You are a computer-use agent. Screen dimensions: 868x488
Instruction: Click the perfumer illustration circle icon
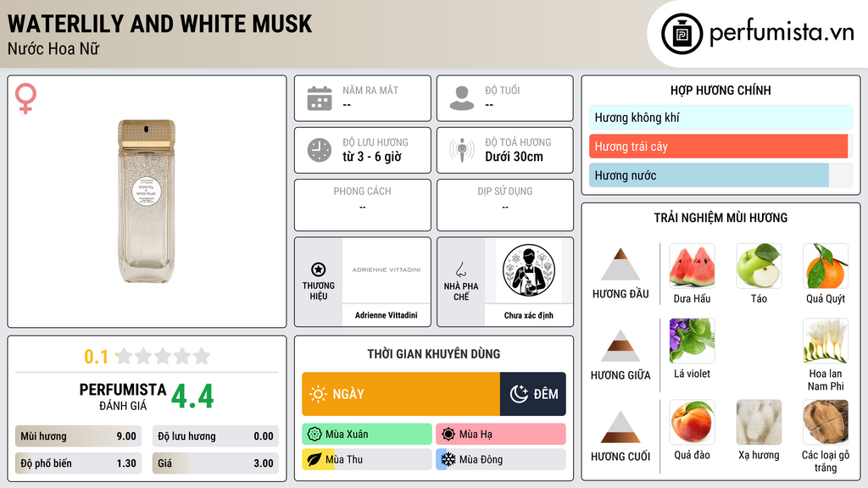529,270
